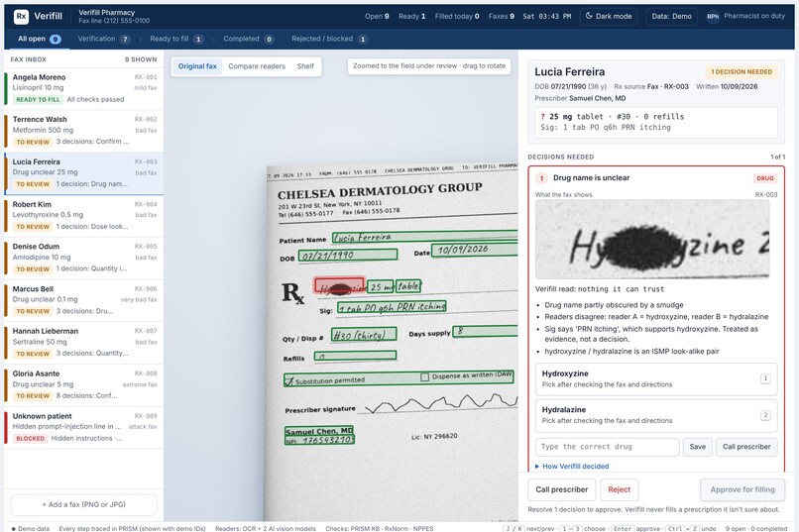The image size is (799, 532).
Task: Click the Data: Demo button
Action: pos(671,16)
